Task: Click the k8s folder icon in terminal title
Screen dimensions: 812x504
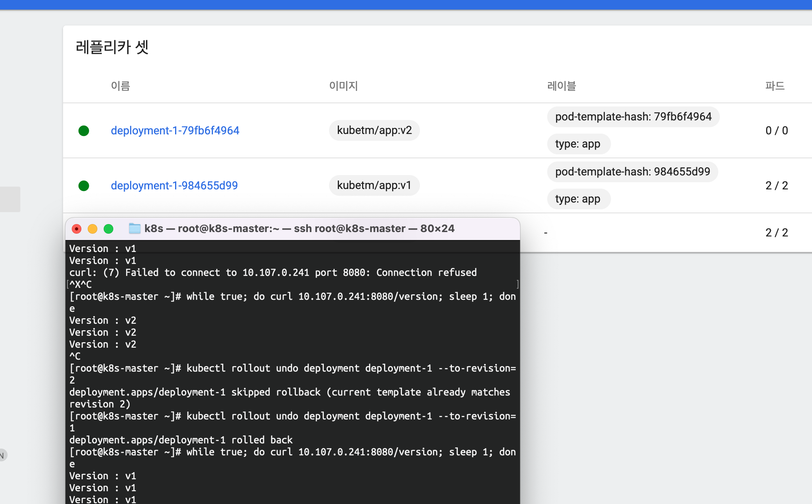Action: (135, 228)
